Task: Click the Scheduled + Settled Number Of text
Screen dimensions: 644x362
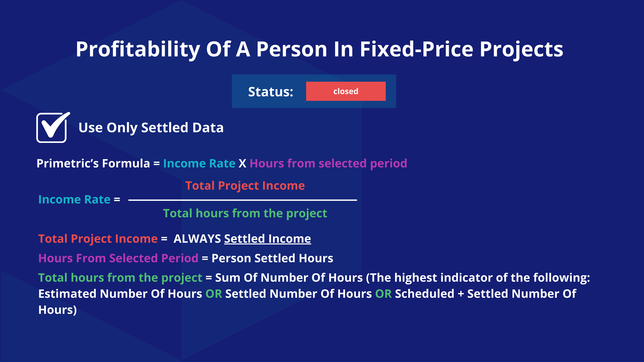Action: (x=485, y=294)
